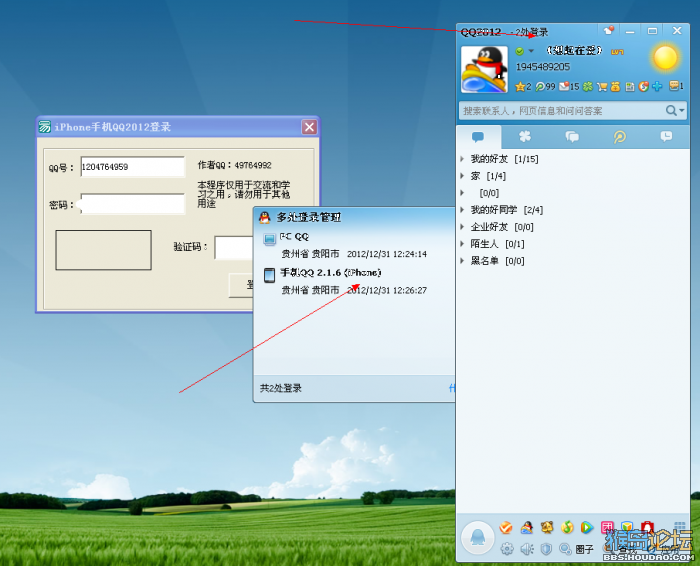Image resolution: width=700 pixels, height=566 pixels.
Task: Launch QQ Music note icon
Action: 567,528
